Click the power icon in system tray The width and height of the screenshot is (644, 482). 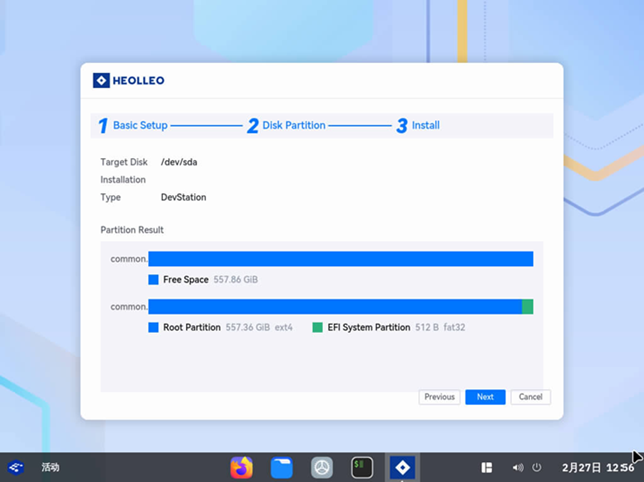click(x=537, y=467)
